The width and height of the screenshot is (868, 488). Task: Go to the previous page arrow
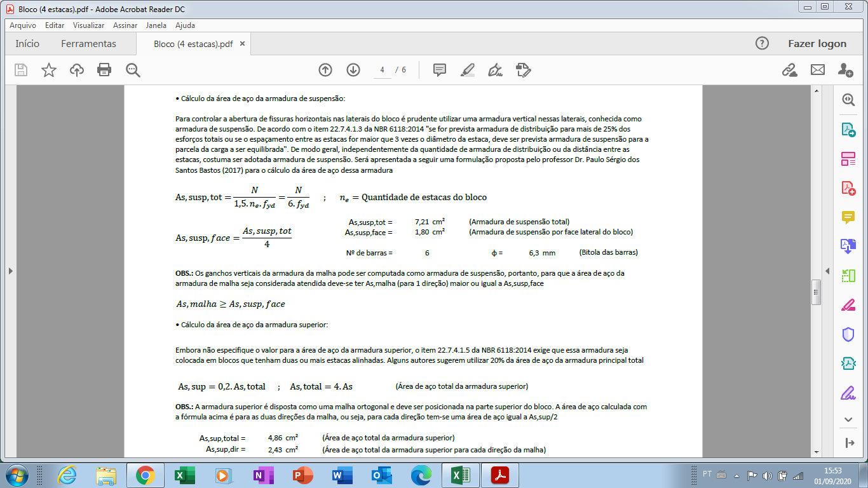(x=325, y=70)
